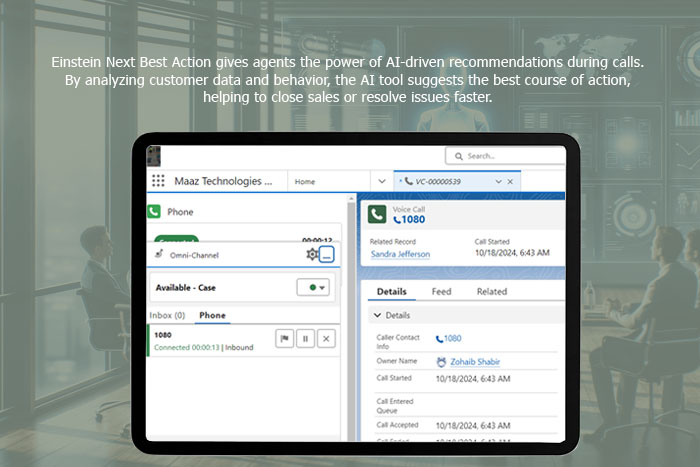This screenshot has width=700, height=467.
Task: Select the Details tab
Action: coord(392,292)
